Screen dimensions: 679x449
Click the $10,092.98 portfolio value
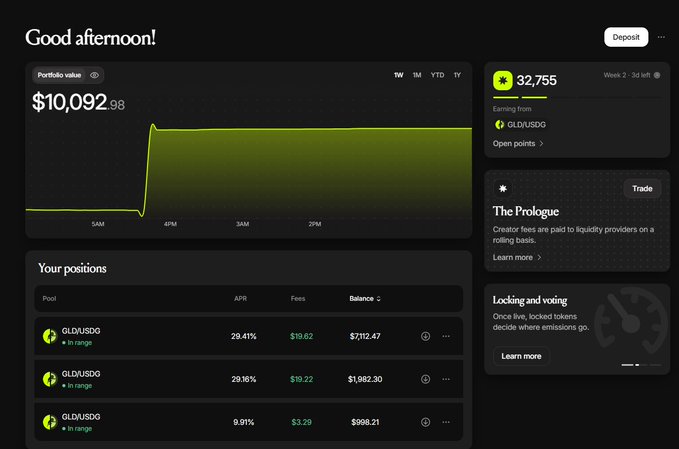tap(78, 103)
